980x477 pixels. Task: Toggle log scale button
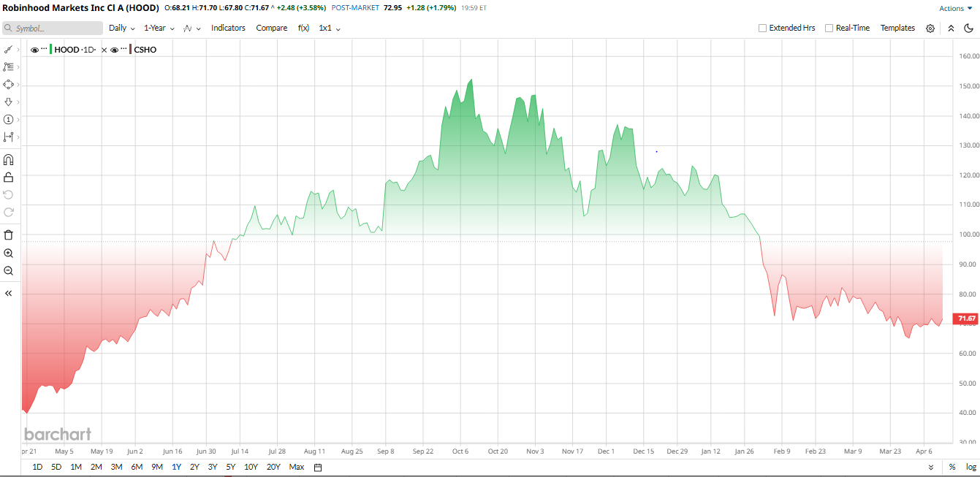[970, 468]
